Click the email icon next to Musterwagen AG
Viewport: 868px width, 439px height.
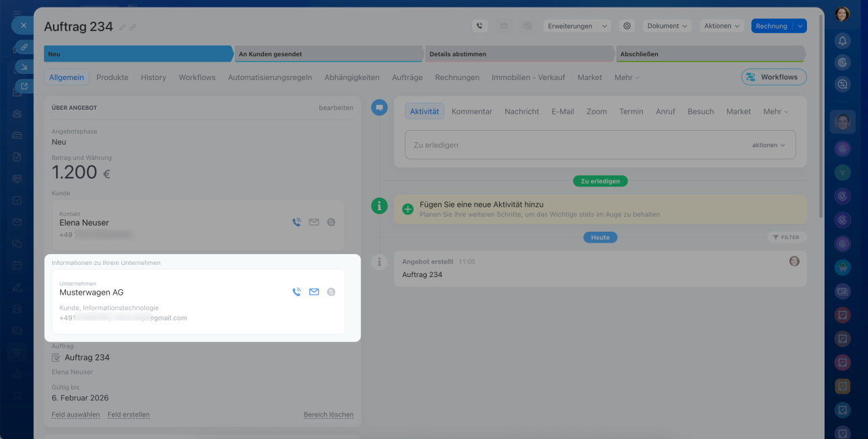(x=314, y=292)
